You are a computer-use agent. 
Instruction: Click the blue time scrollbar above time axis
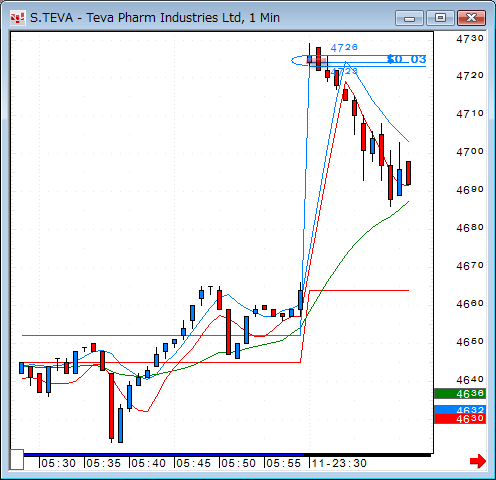(164, 455)
